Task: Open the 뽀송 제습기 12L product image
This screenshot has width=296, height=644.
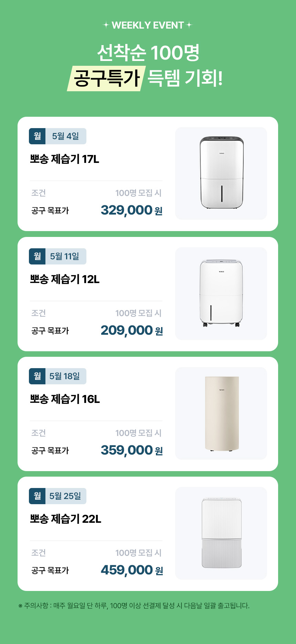Action: tap(221, 293)
